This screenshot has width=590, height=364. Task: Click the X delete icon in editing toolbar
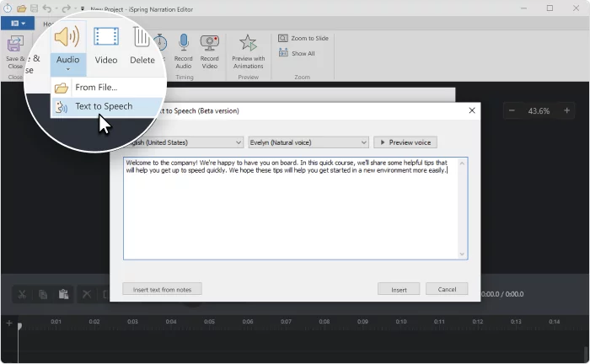(x=87, y=294)
